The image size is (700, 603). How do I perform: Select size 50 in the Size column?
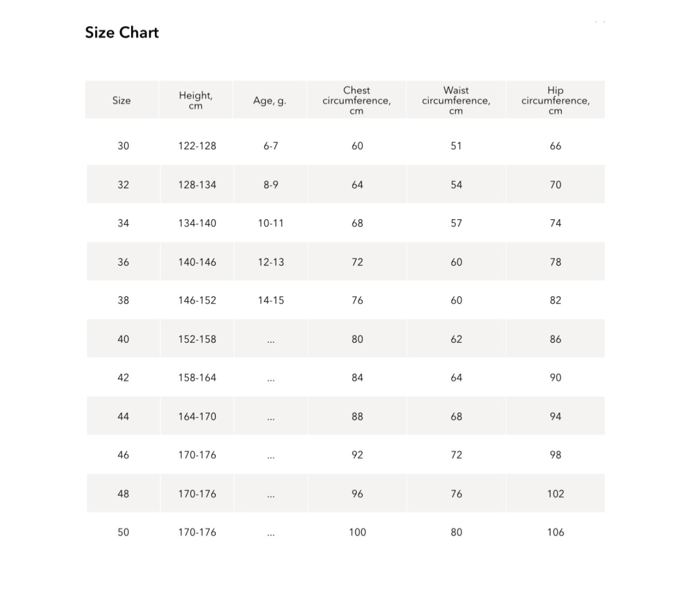click(123, 532)
